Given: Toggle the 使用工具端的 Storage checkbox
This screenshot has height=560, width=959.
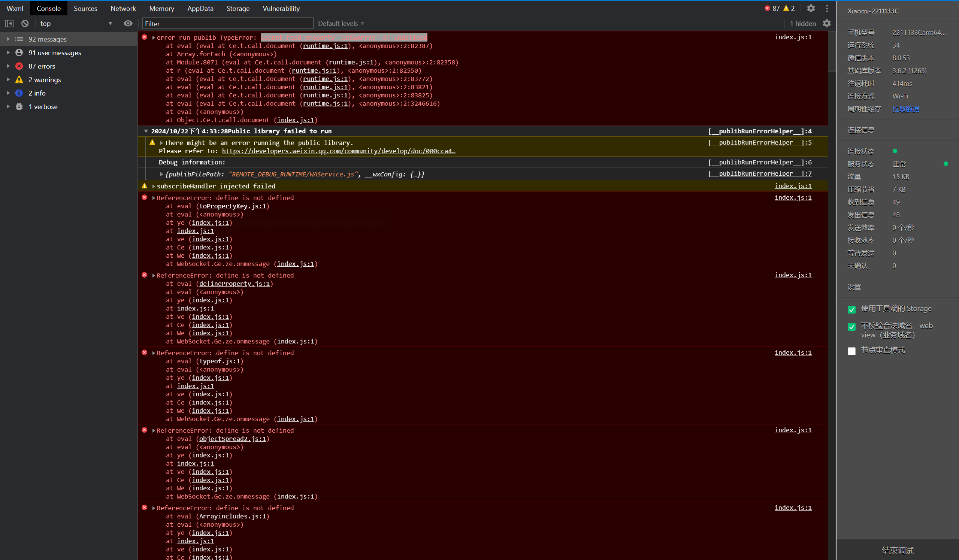Looking at the screenshot, I should click(x=852, y=310).
